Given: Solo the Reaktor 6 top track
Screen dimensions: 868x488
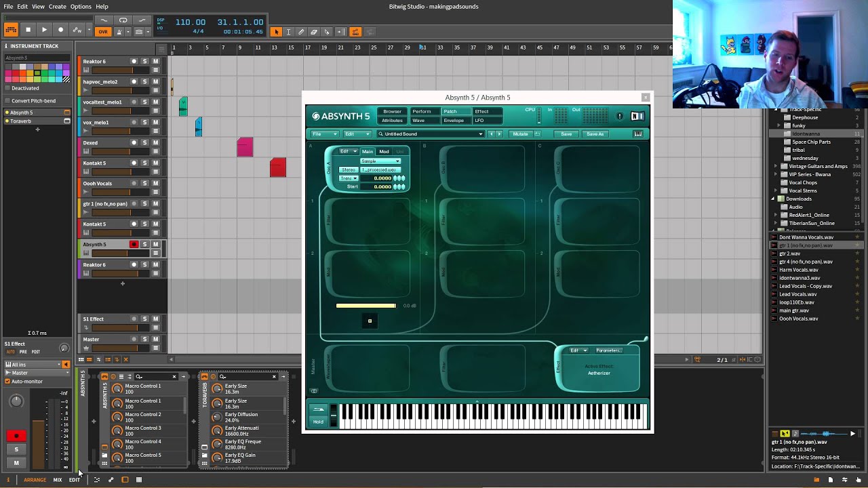Looking at the screenshot, I should tap(144, 61).
